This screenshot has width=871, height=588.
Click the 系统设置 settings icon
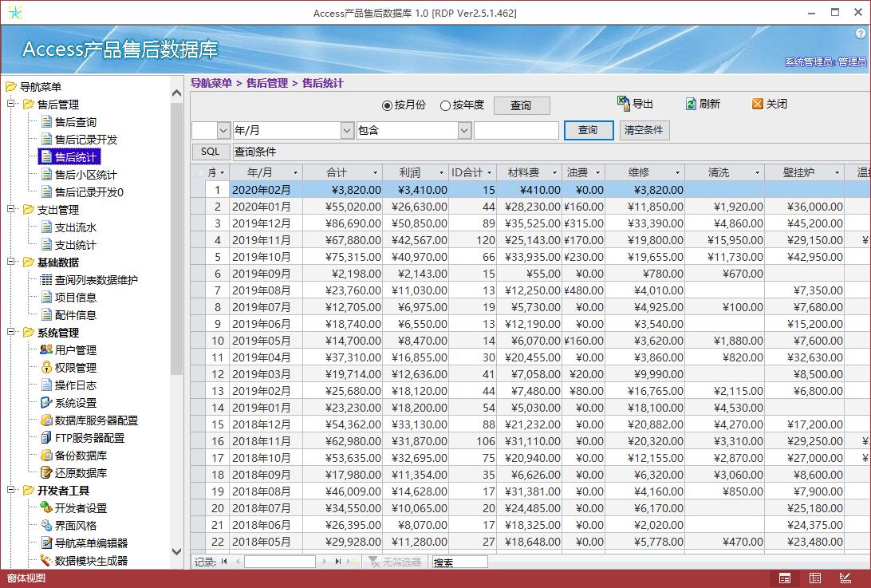pyautogui.click(x=46, y=402)
